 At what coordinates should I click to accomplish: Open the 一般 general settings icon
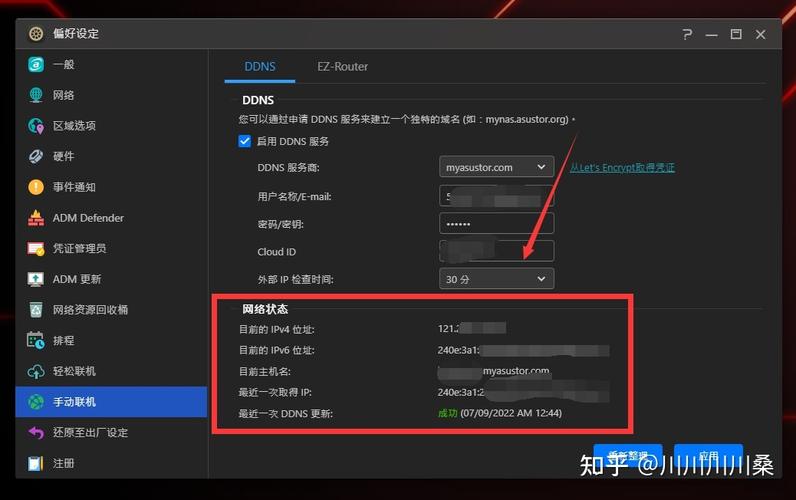(x=36, y=64)
